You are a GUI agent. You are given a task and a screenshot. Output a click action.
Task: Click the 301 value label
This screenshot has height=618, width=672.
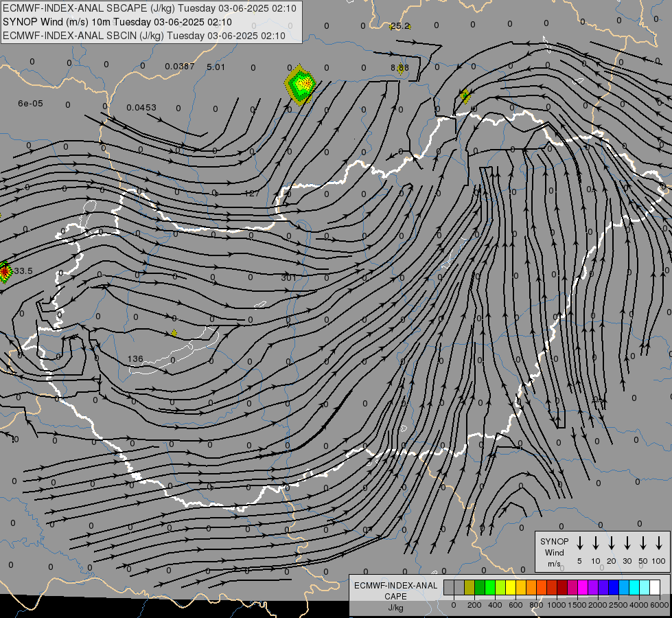[289, 278]
